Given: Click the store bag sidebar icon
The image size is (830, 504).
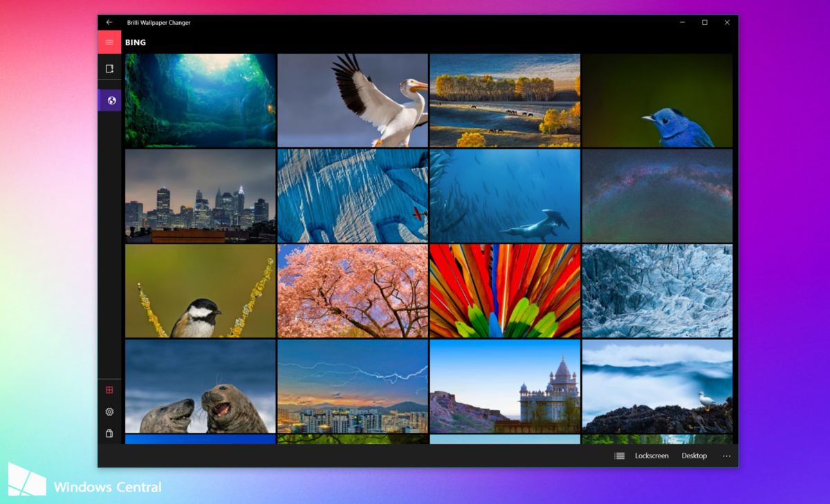Looking at the screenshot, I should [x=109, y=433].
